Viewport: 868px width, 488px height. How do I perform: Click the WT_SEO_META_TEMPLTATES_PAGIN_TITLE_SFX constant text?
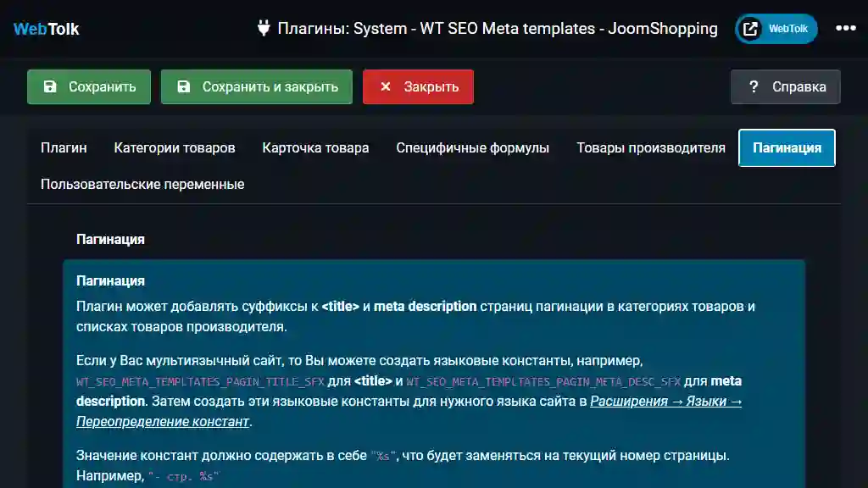coord(200,382)
